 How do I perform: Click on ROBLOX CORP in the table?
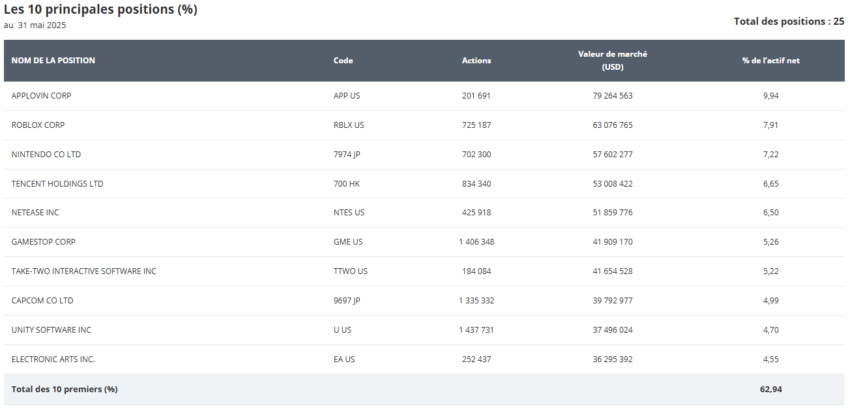(x=38, y=125)
